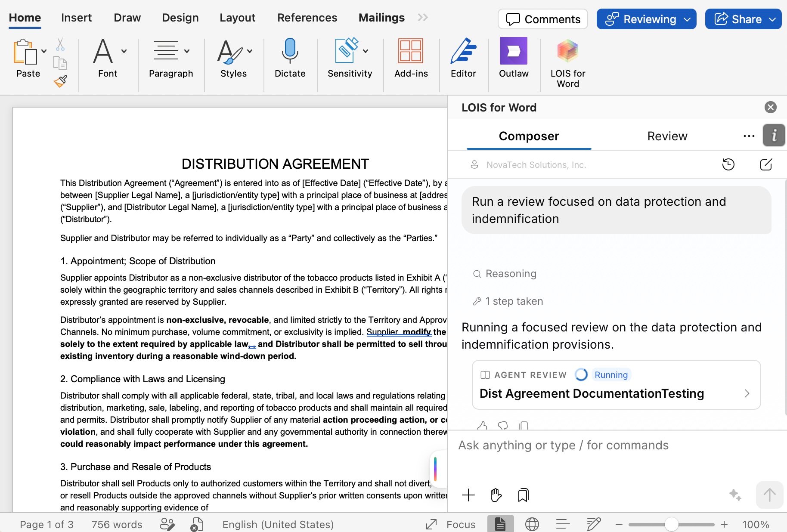787x532 pixels.
Task: Click the Cut scissors icon
Action: click(x=60, y=44)
